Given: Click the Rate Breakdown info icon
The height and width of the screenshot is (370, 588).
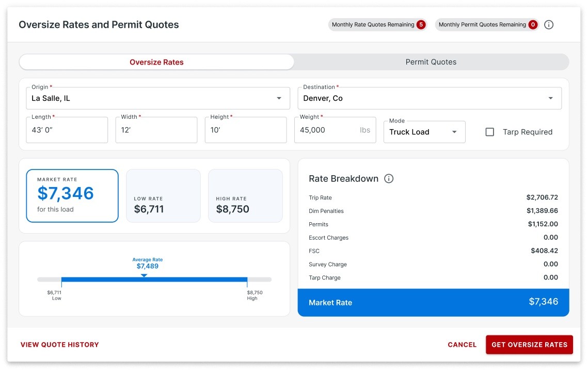Looking at the screenshot, I should pyautogui.click(x=390, y=179).
